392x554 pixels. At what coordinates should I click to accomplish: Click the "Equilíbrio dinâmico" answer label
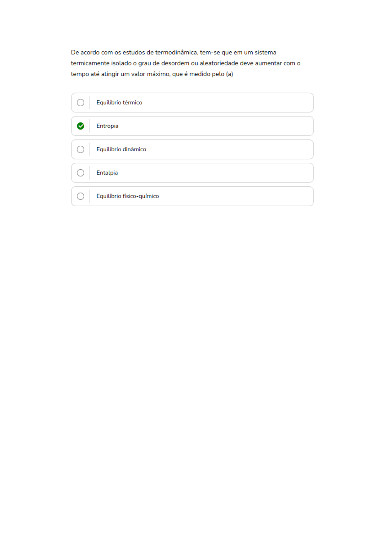[121, 149]
